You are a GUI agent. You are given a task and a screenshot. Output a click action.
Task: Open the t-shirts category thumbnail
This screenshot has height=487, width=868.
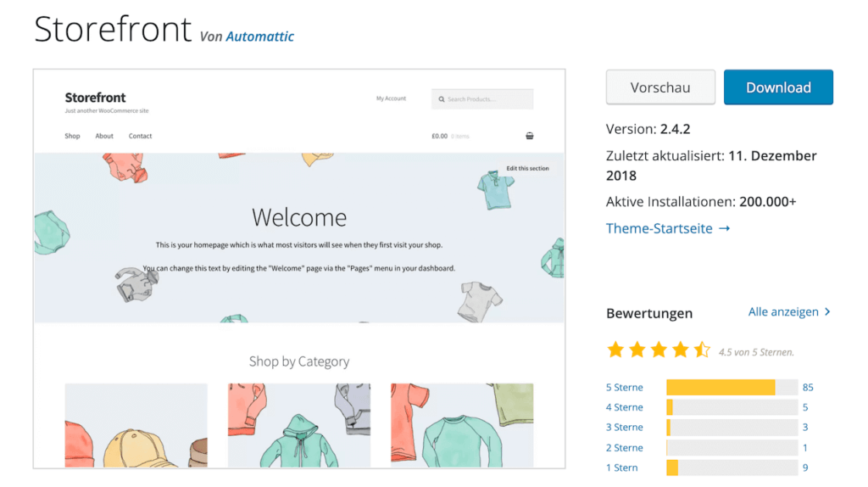pyautogui.click(x=462, y=425)
